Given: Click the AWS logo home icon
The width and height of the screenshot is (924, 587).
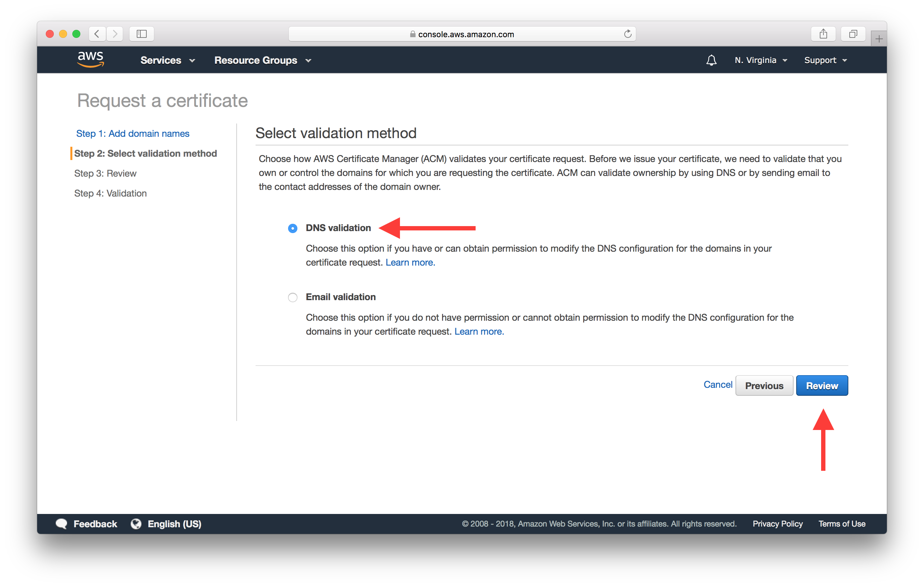Looking at the screenshot, I should [x=91, y=59].
